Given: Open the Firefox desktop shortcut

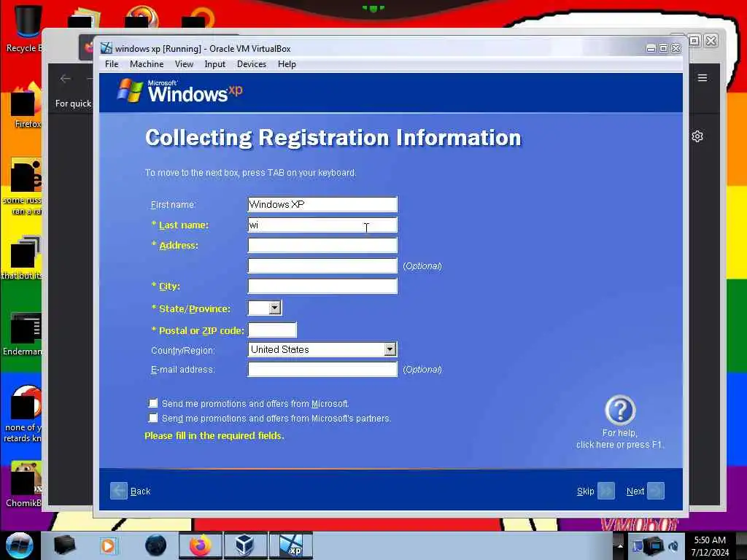Looking at the screenshot, I should pyautogui.click(x=26, y=106).
